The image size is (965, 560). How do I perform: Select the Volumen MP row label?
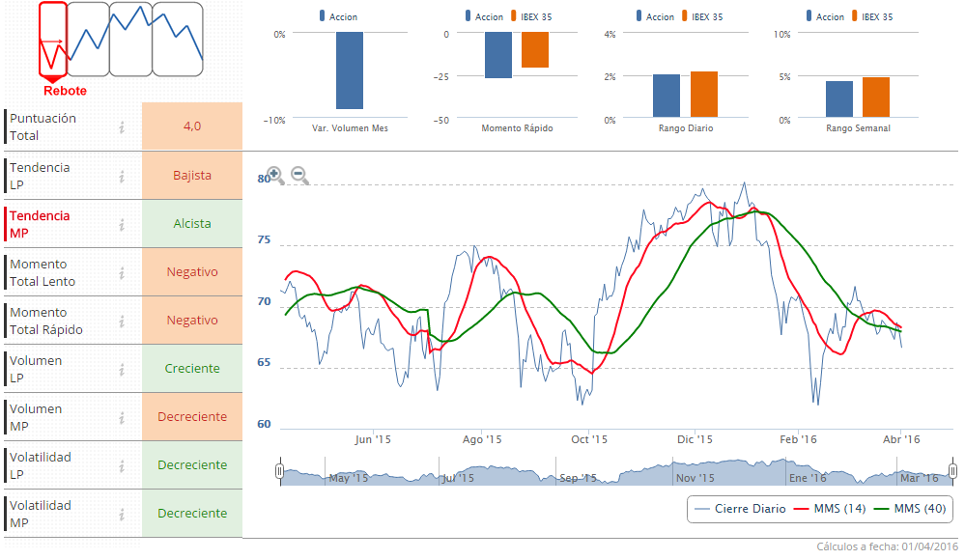(x=36, y=417)
